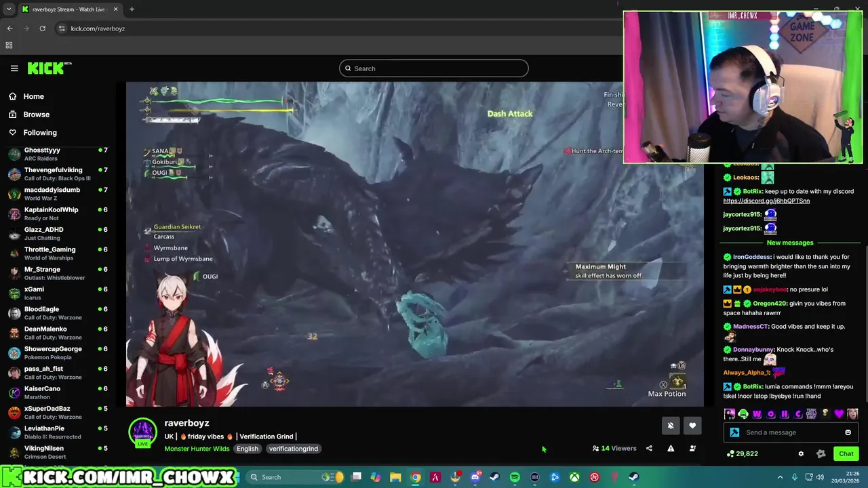Open a new browser tab

click(x=132, y=9)
